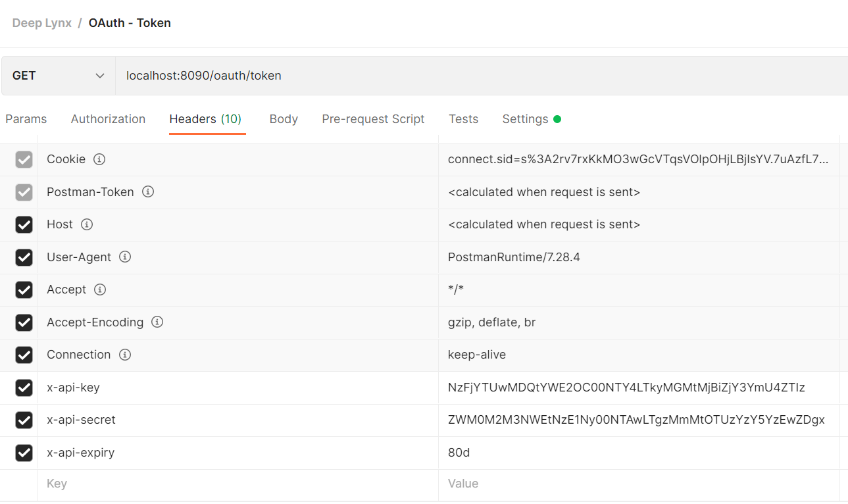The width and height of the screenshot is (848, 504).
Task: Toggle the Postman-Token header checkbox
Action: 24,192
